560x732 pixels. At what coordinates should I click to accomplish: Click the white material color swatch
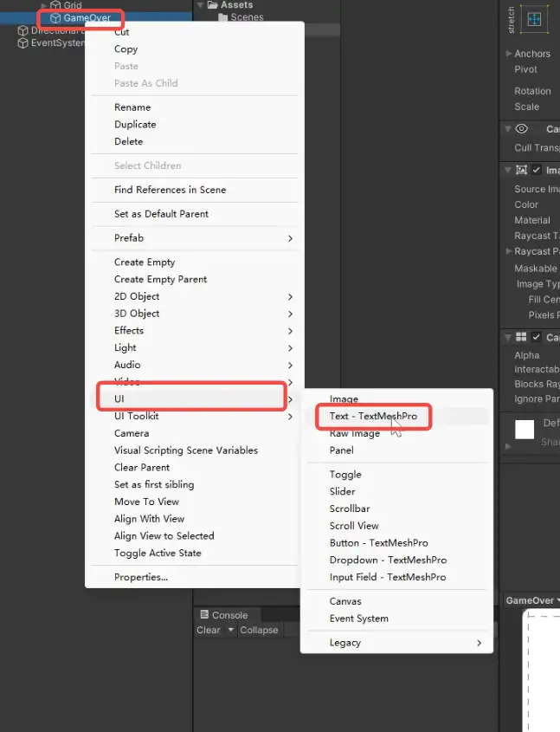525,430
